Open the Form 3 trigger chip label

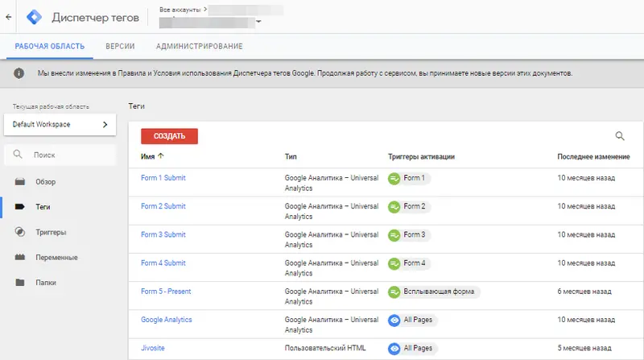coord(414,234)
